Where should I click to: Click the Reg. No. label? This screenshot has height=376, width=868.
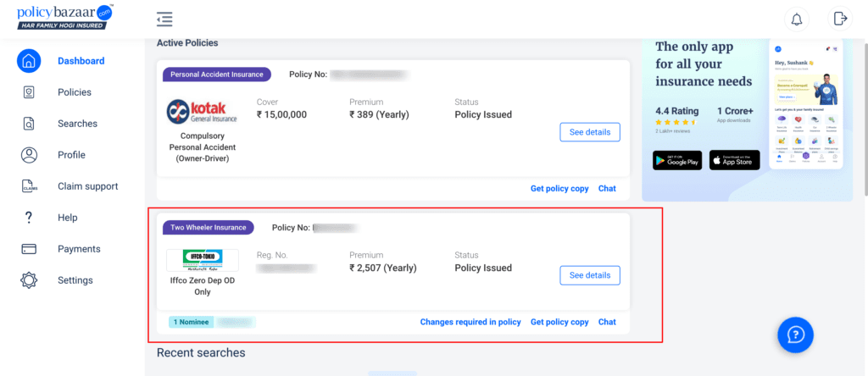(272, 255)
